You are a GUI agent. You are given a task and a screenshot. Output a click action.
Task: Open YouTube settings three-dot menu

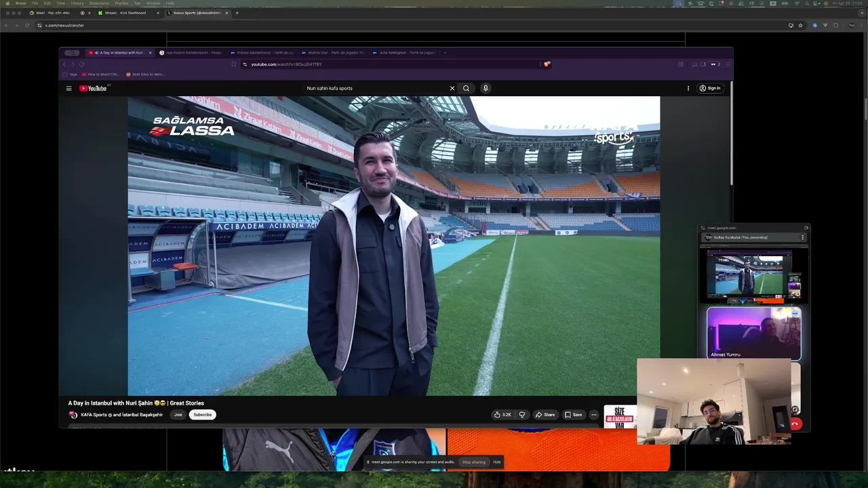[x=688, y=88]
